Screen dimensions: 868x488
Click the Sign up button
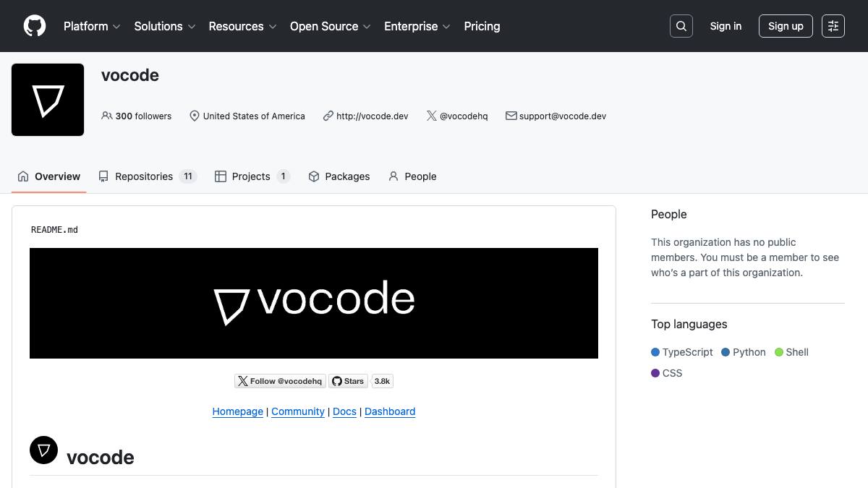(786, 26)
